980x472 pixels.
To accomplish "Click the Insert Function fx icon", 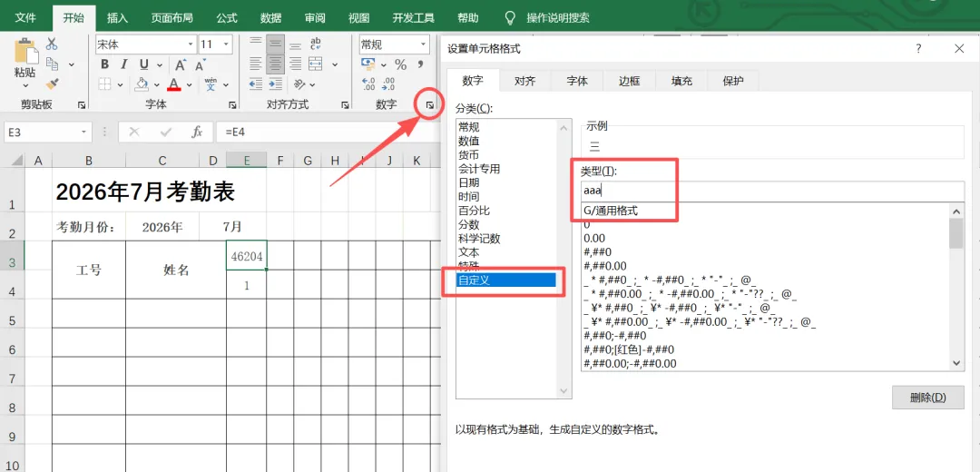I will pyautogui.click(x=197, y=132).
